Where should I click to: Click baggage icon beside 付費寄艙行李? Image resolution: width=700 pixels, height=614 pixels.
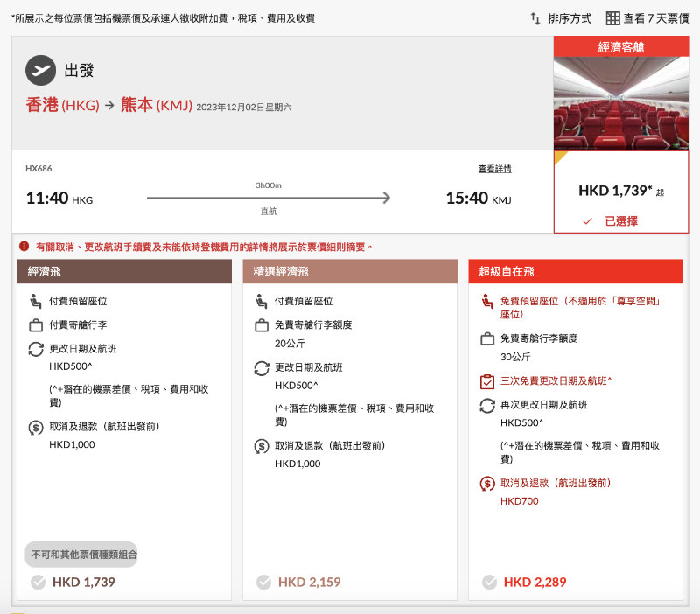coord(36,325)
